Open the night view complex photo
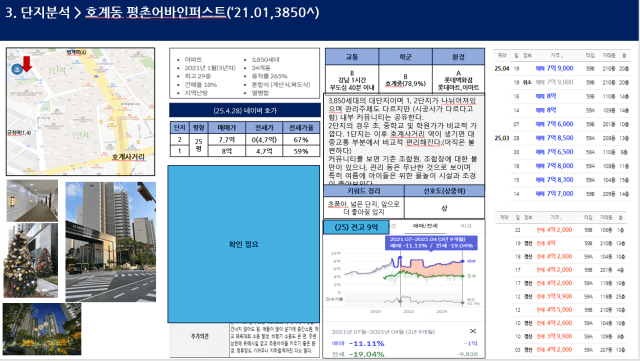The image size is (640, 361). [42, 329]
